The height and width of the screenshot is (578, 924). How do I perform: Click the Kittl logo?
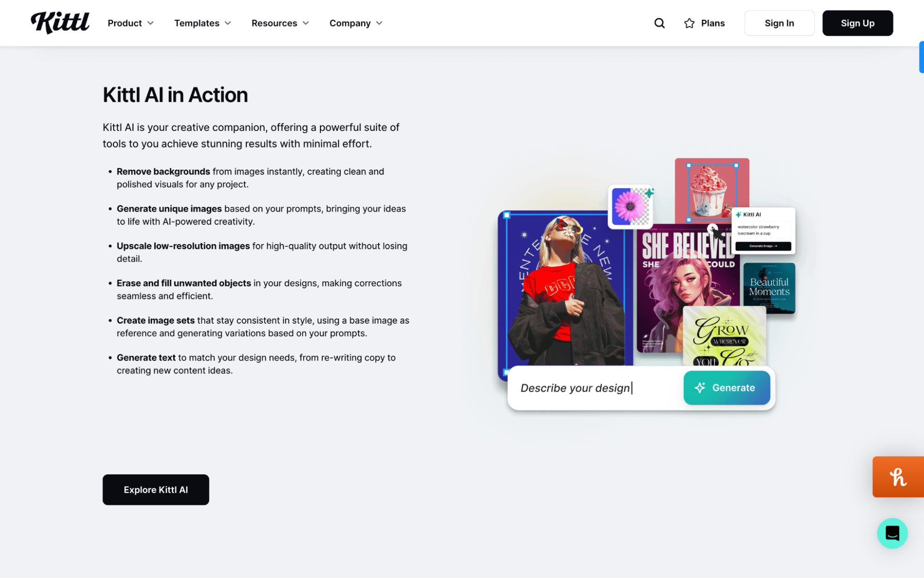coord(60,23)
